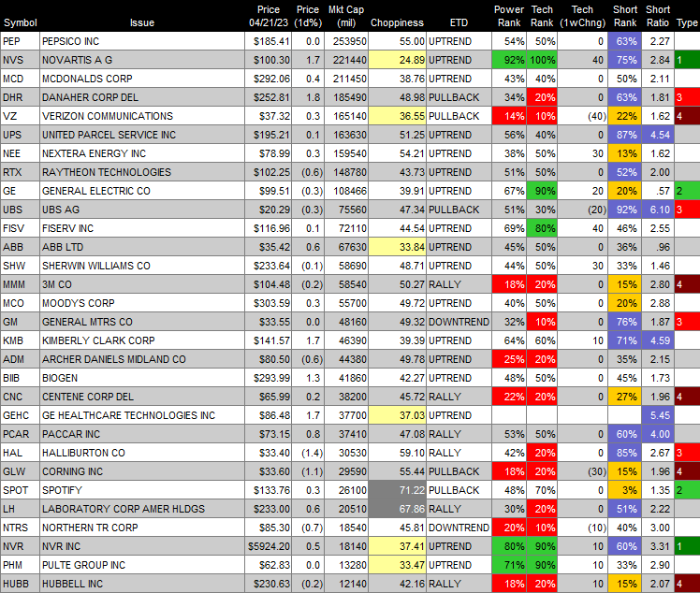This screenshot has width=700, height=593.
Task: Click the Symbol column header
Action: pyautogui.click(x=20, y=22)
